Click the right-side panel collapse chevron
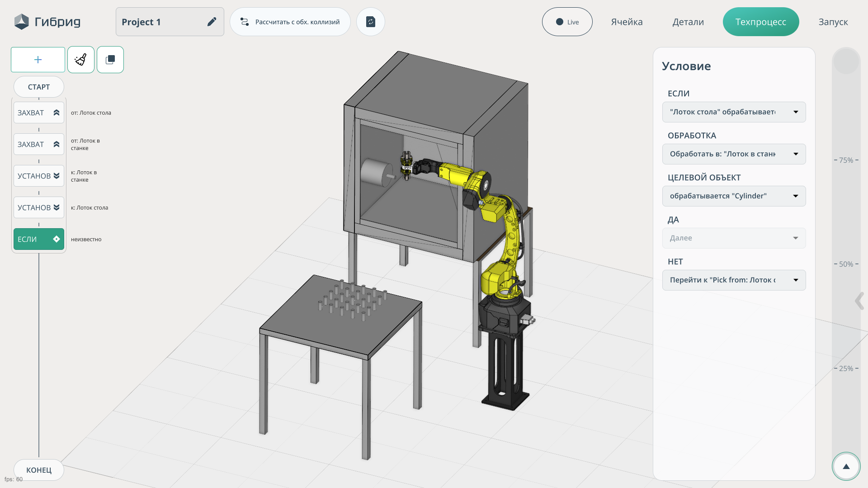Viewport: 868px width, 488px height. click(x=859, y=301)
